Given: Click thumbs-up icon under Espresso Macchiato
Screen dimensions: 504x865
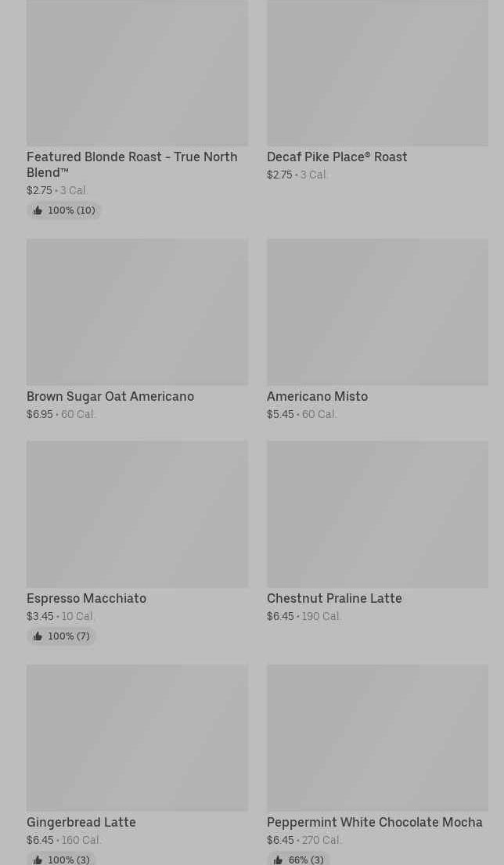Looking at the screenshot, I should [x=38, y=636].
